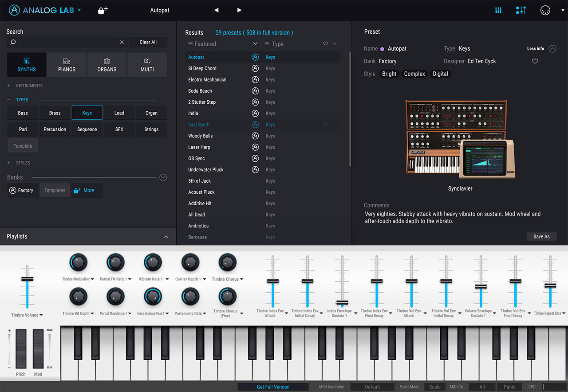Switch to the MULTI tab
Viewport: 568px width, 392px height.
(x=147, y=65)
